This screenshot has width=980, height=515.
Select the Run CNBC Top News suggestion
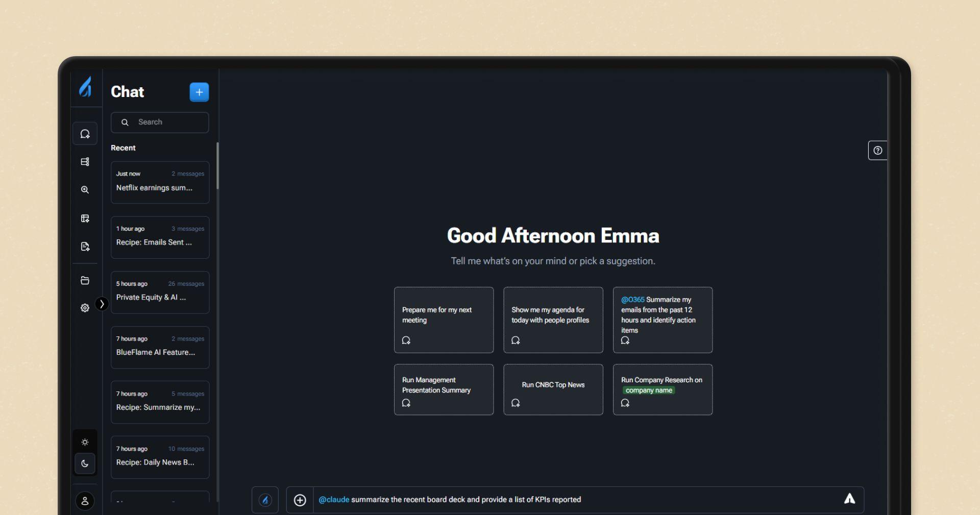(x=553, y=389)
